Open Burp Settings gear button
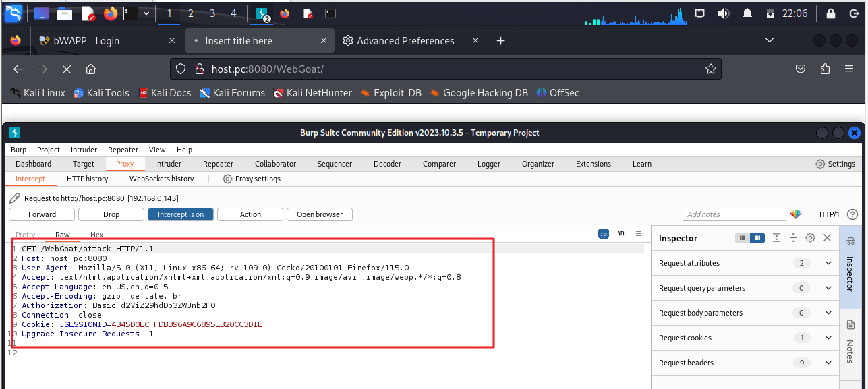 (x=835, y=164)
